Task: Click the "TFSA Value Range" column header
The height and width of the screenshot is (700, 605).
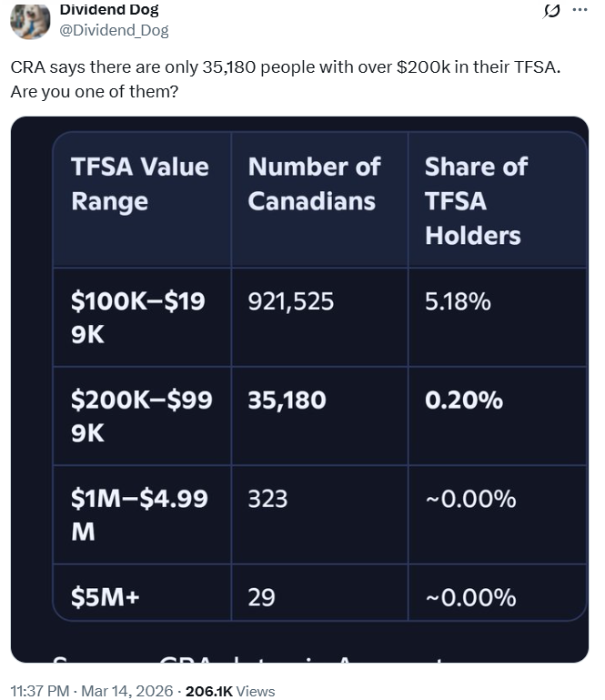Action: coord(140,184)
